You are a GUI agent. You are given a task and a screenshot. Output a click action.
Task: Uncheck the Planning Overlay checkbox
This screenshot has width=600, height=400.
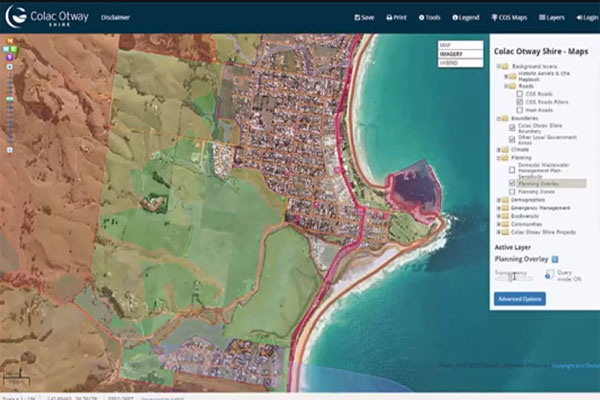pos(512,183)
